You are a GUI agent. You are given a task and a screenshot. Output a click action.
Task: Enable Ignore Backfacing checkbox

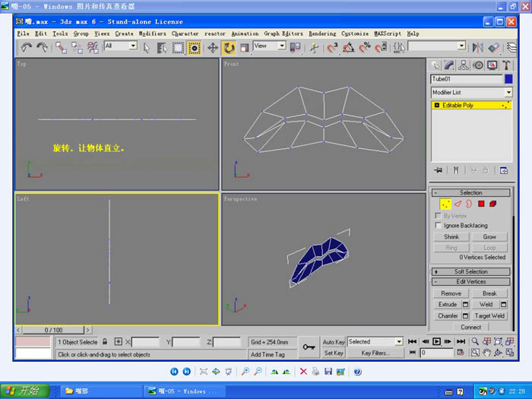(437, 226)
